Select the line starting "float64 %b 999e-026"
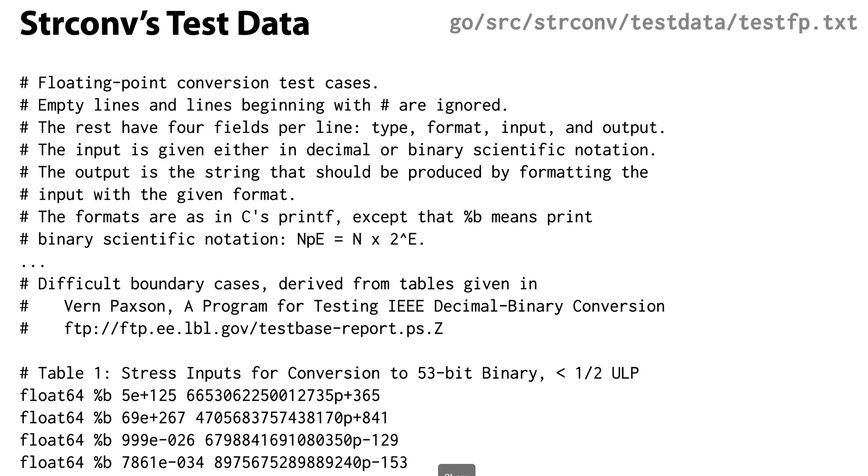 209,440
